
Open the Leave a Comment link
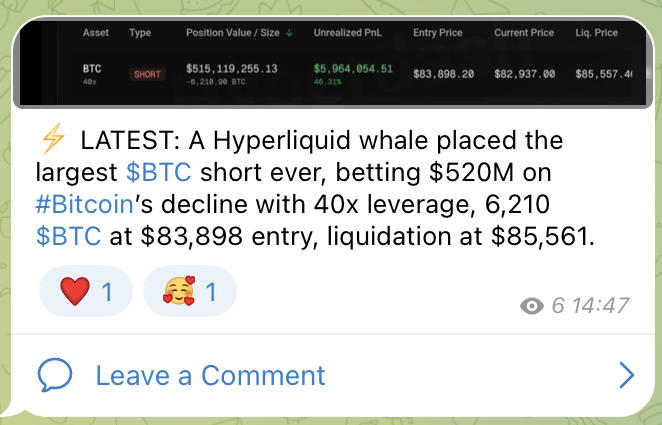click(x=210, y=375)
